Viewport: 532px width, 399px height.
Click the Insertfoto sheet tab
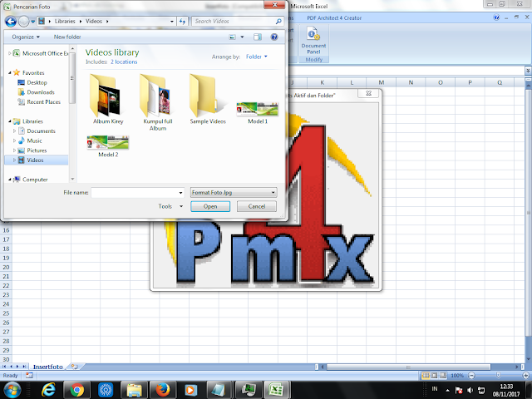tap(48, 367)
